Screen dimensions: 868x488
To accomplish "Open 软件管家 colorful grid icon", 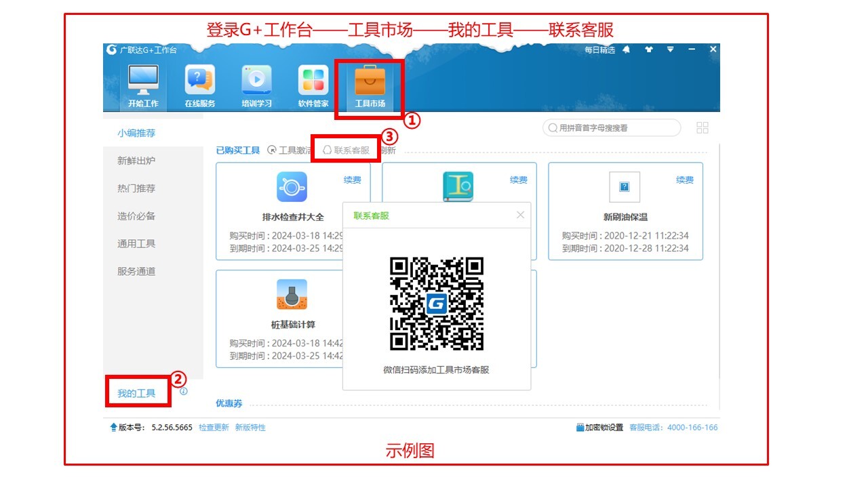I will 313,80.
